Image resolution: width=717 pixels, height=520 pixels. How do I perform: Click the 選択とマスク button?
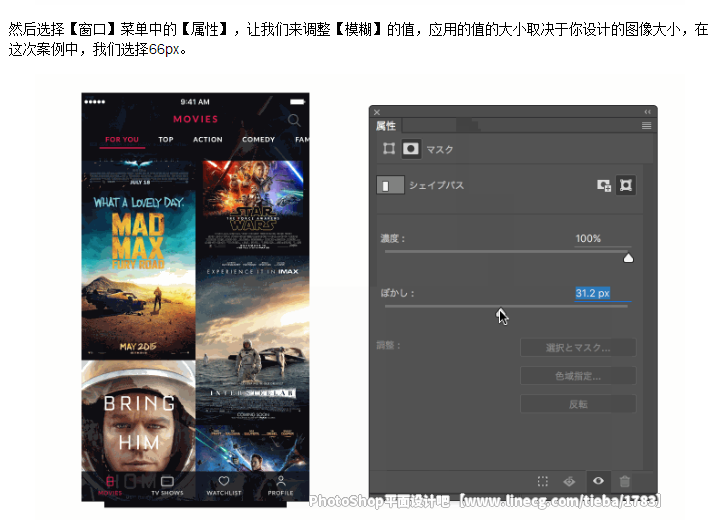click(578, 348)
